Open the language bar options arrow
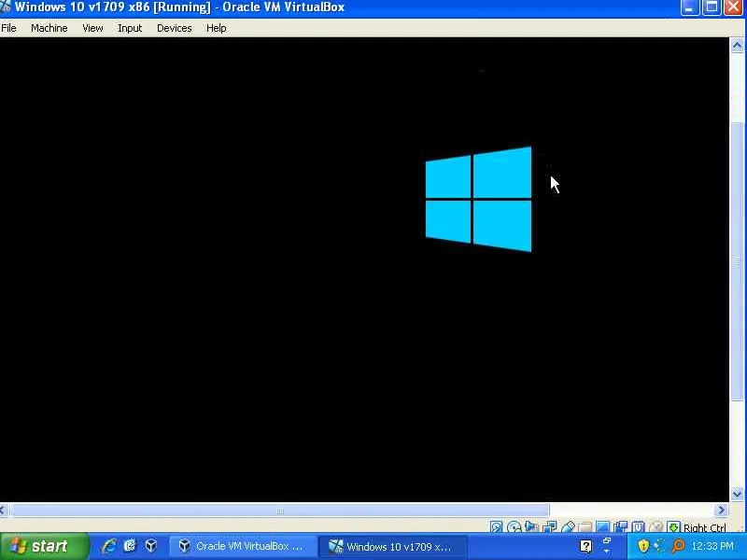The image size is (747, 560). click(x=606, y=551)
